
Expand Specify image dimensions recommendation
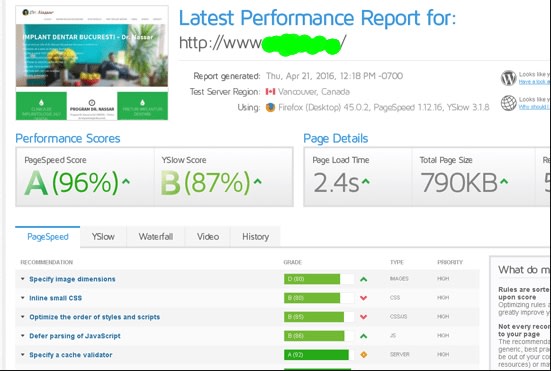pyautogui.click(x=23, y=279)
